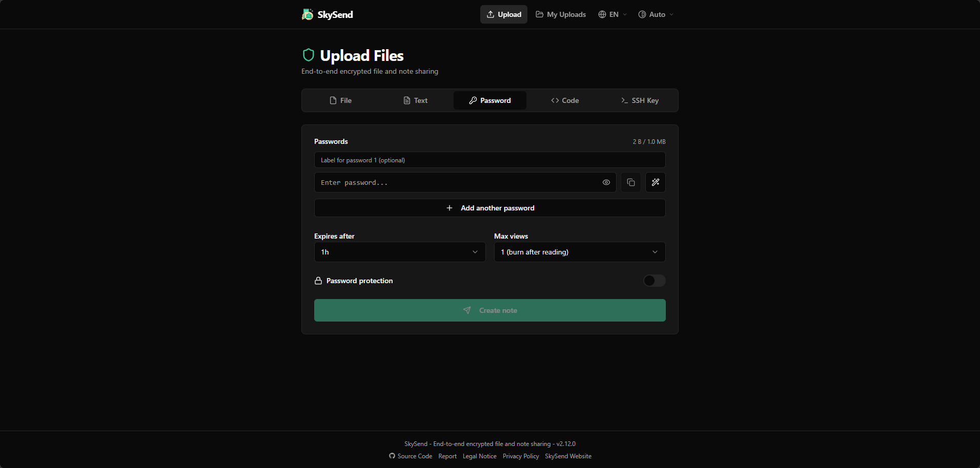Generate a password with the magic wand
Image resolution: width=980 pixels, height=468 pixels.
pos(656,182)
